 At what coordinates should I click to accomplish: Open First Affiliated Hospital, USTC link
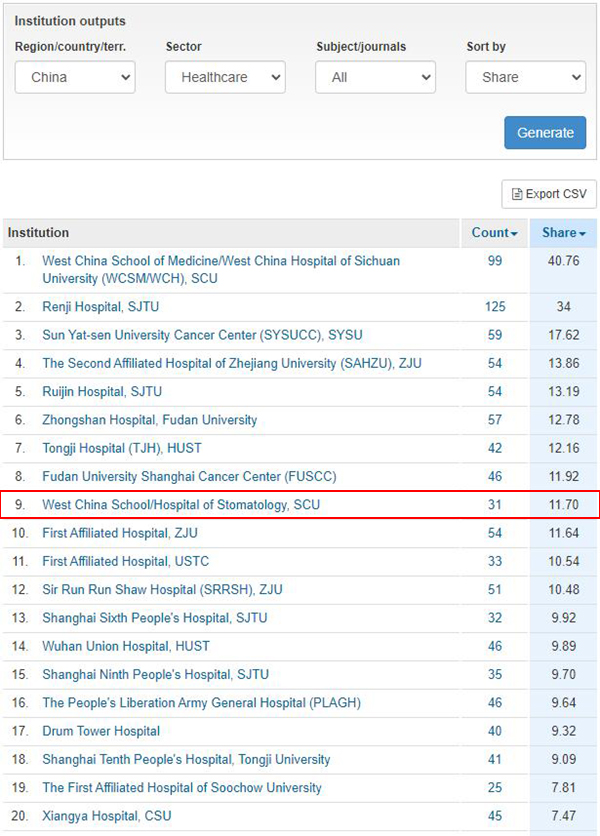click(126, 561)
